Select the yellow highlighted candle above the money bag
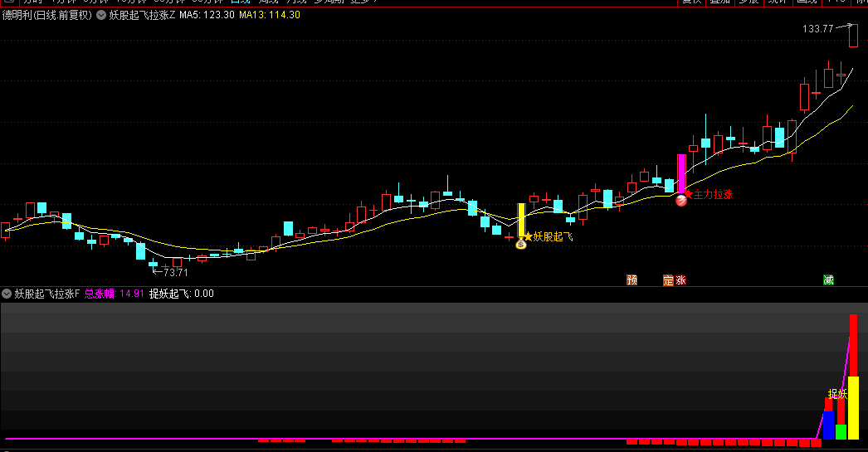 pos(521,220)
